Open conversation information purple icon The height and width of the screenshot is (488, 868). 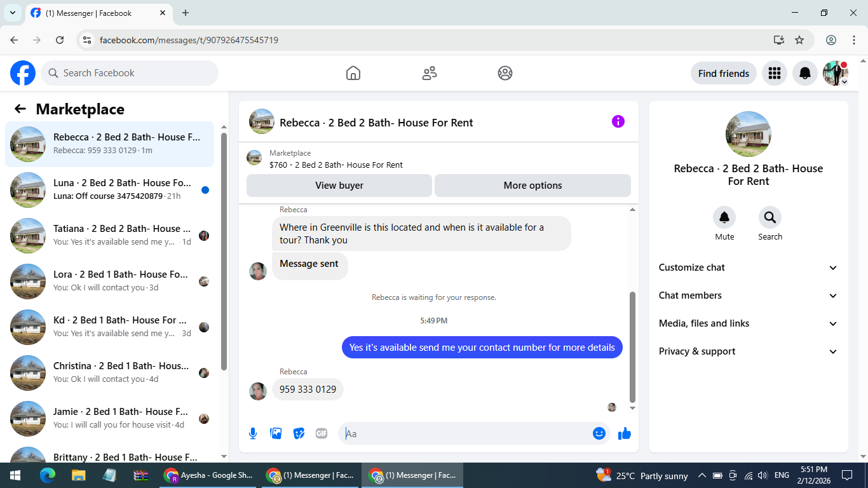point(618,121)
